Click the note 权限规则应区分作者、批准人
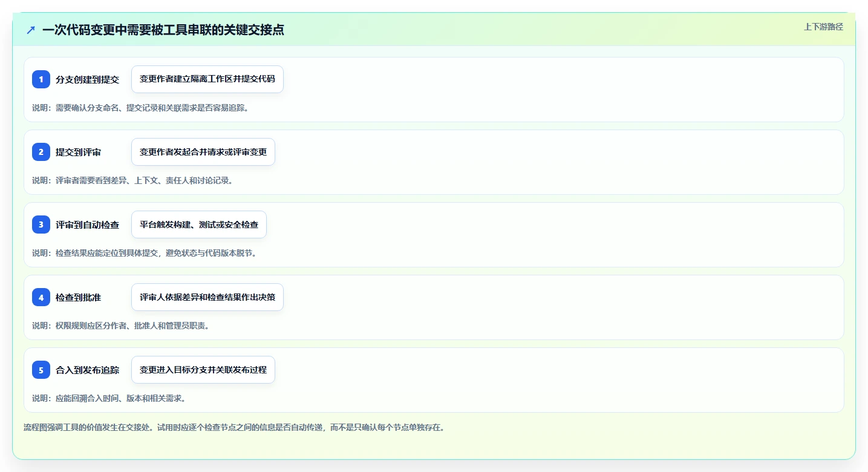The image size is (868, 472). pyautogui.click(x=120, y=326)
